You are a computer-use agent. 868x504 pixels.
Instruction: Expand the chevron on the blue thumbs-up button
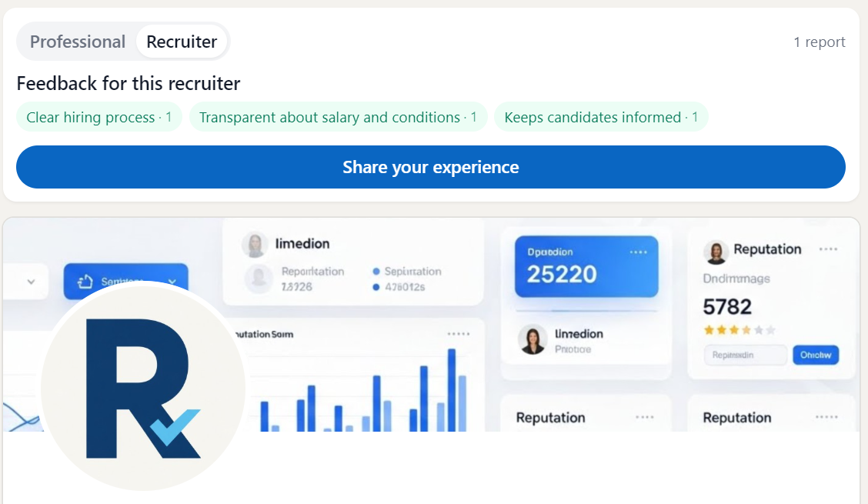[172, 282]
